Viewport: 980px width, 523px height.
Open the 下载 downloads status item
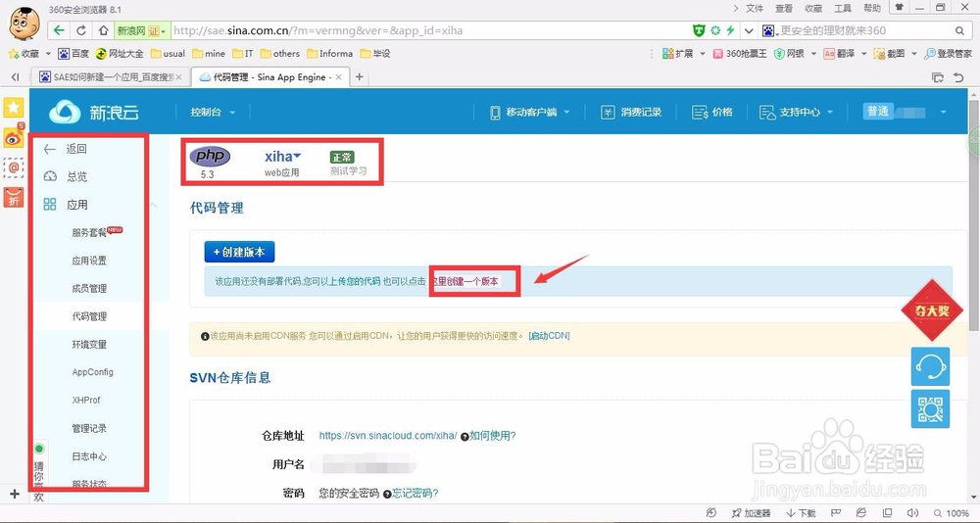pyautogui.click(x=801, y=513)
